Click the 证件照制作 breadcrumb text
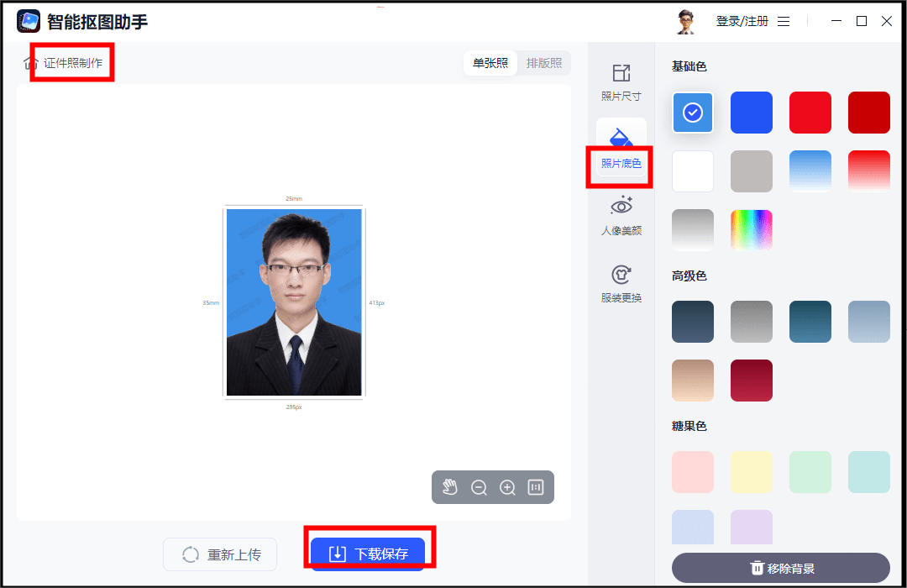 tap(73, 62)
